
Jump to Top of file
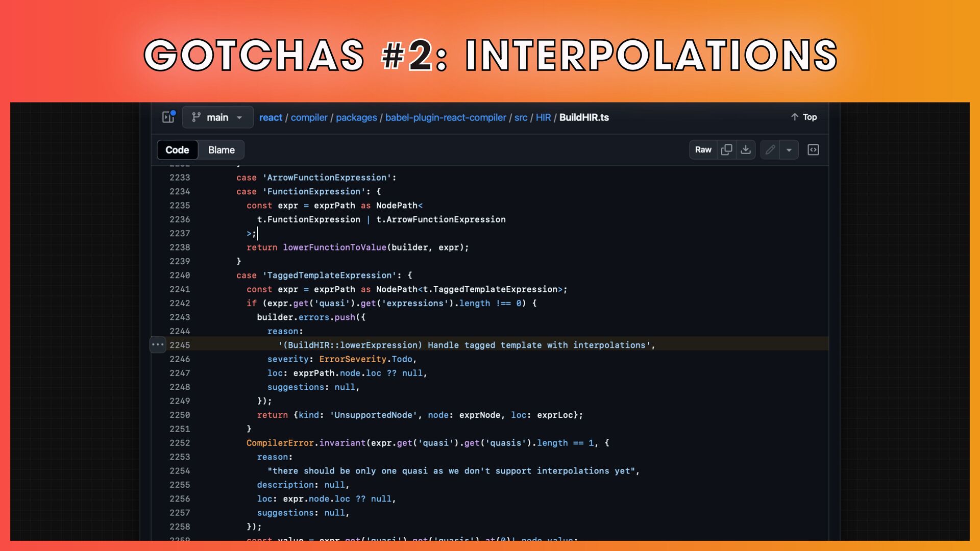[804, 117]
